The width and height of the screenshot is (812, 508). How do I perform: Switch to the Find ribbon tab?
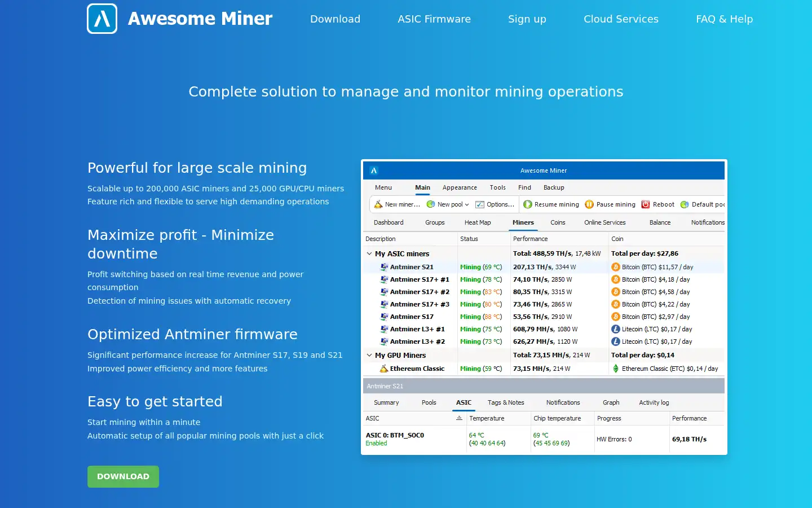524,187
